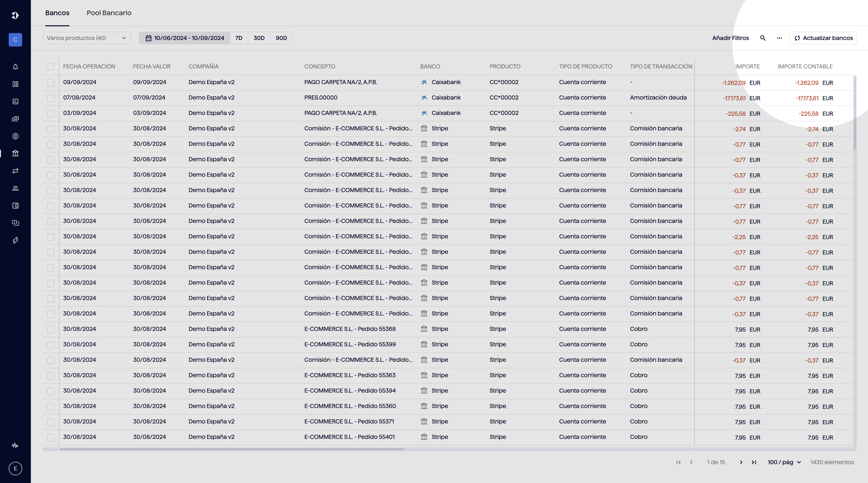Screen dimensions: 868x483
Task: Check the PRES.00000 row checkbox
Action: [x=51, y=98]
